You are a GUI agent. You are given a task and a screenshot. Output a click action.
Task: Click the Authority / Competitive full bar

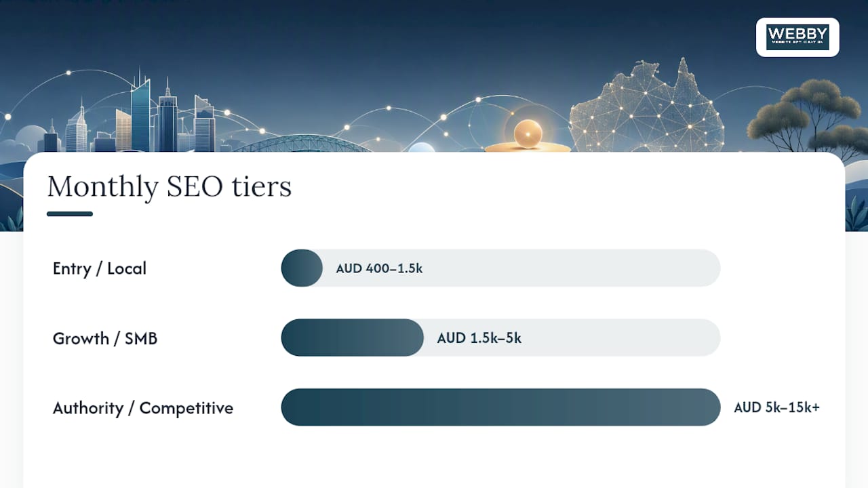[500, 407]
